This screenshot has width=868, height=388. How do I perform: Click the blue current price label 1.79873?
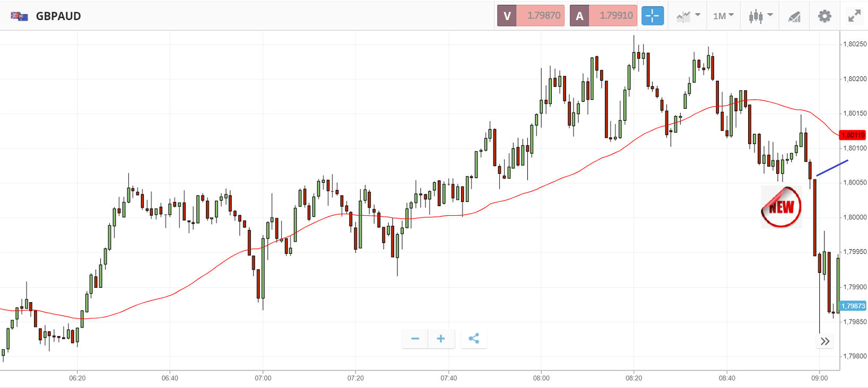(853, 306)
